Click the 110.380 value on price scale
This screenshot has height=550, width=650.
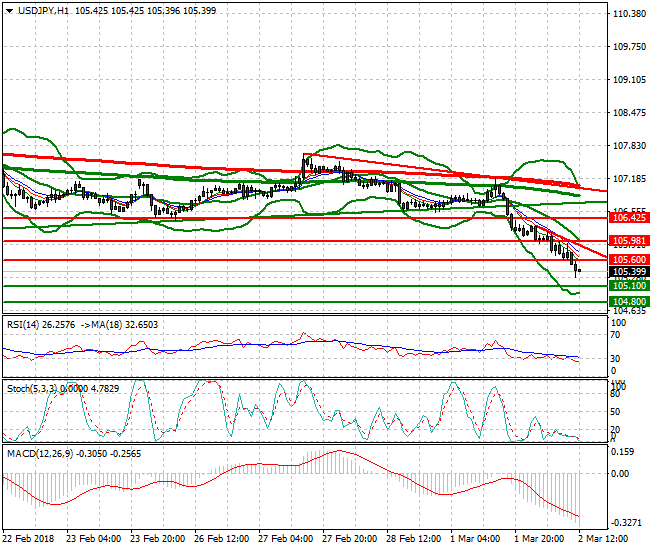627,14
